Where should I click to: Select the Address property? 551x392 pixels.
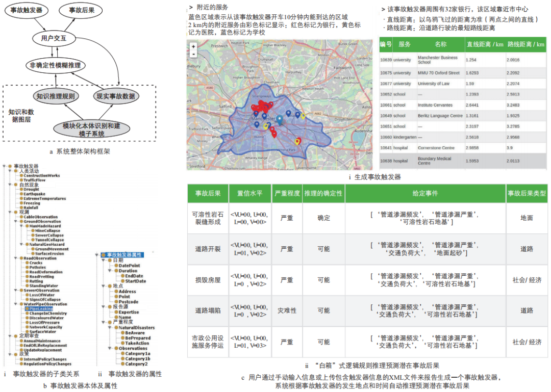(127, 292)
